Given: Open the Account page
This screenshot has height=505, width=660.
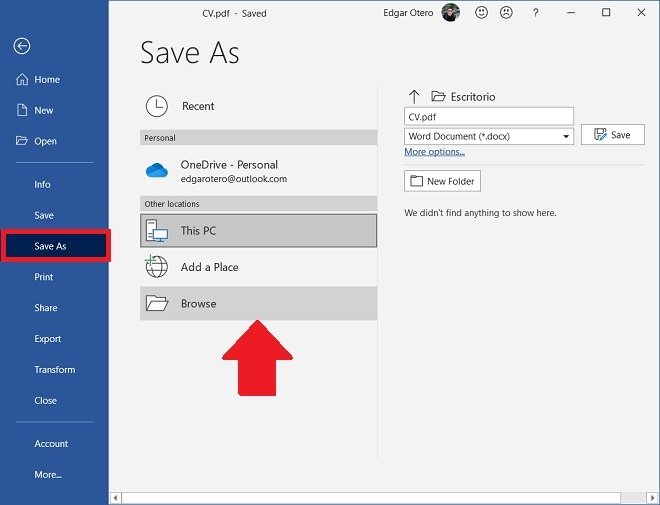Looking at the screenshot, I should coord(51,444).
